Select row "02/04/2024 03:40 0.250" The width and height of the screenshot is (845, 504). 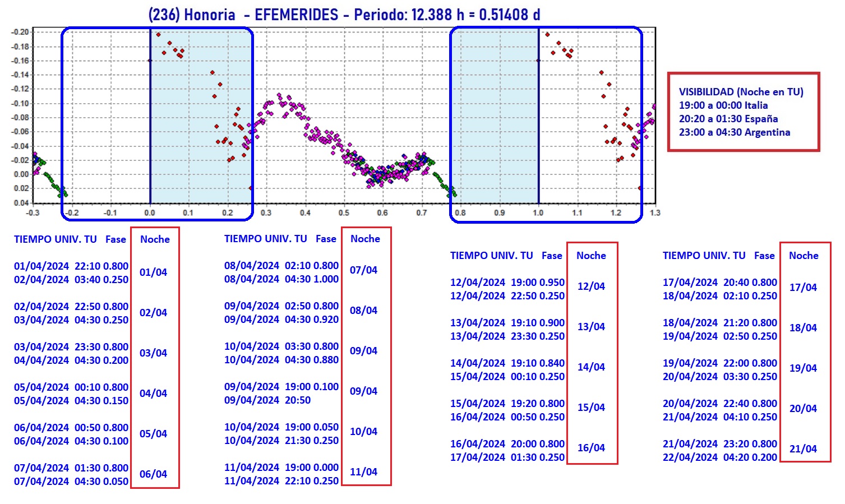pos(71,279)
